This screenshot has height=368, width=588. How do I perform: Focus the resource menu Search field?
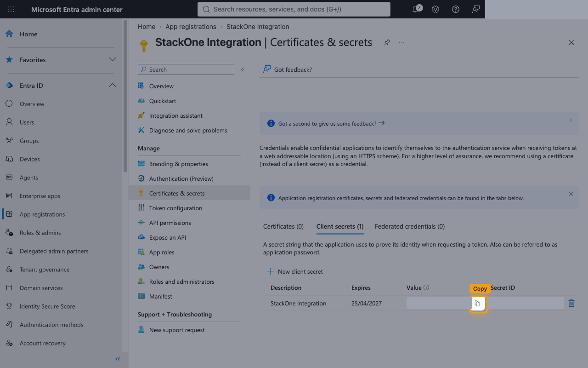pyautogui.click(x=186, y=69)
